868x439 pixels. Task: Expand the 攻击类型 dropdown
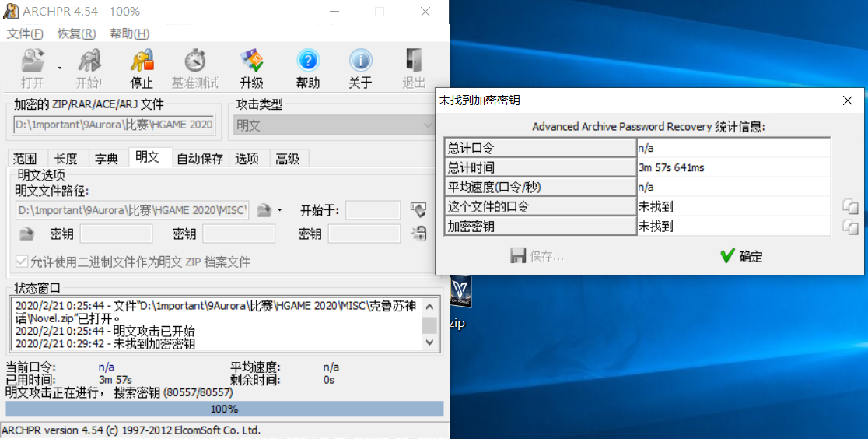[427, 125]
